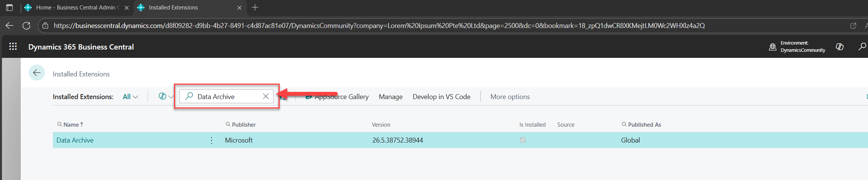868x180 pixels.
Task: Select the Microsoft publisher cell
Action: [x=239, y=140]
